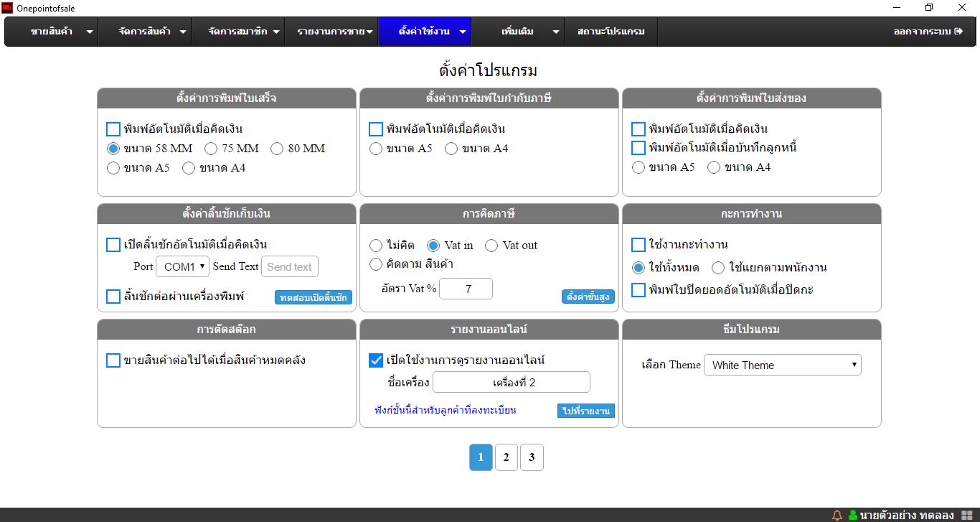
Task: Choose ขนาด A5 for receipt printing
Action: (113, 168)
